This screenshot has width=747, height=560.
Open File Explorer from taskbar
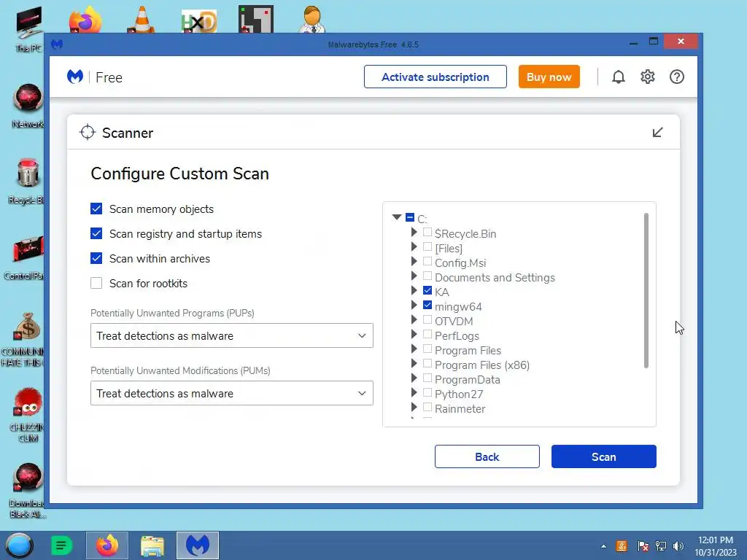point(152,545)
